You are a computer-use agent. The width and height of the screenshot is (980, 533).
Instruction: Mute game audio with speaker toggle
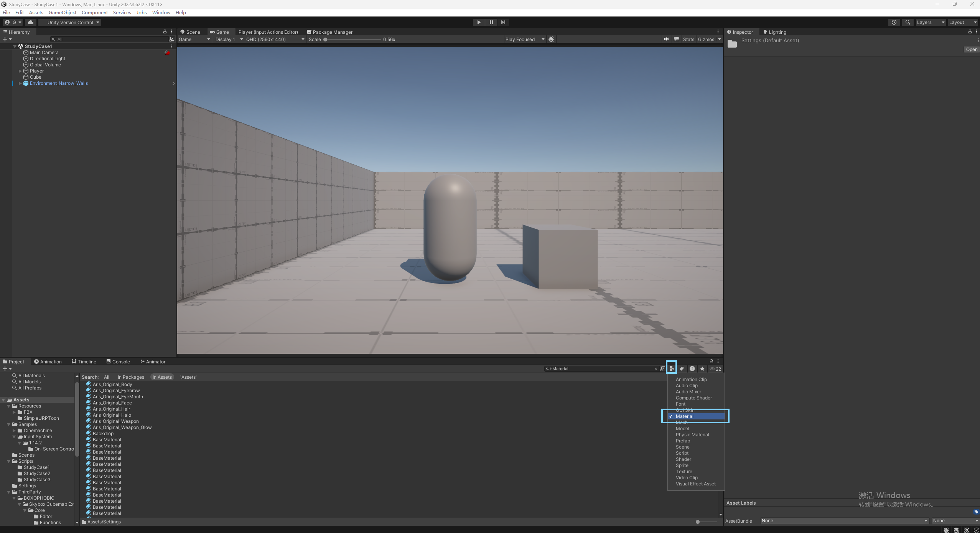[667, 39]
